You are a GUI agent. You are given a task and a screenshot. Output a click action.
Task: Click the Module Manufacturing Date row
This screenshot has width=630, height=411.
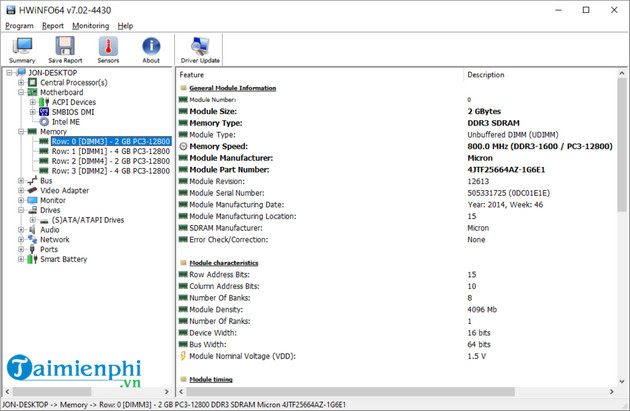coord(396,204)
